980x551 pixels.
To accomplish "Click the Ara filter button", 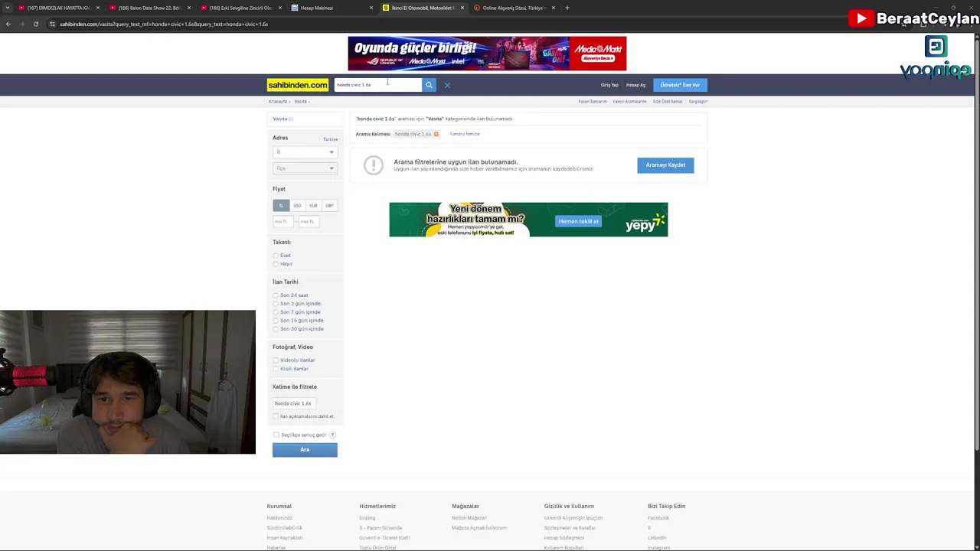I will pos(305,450).
